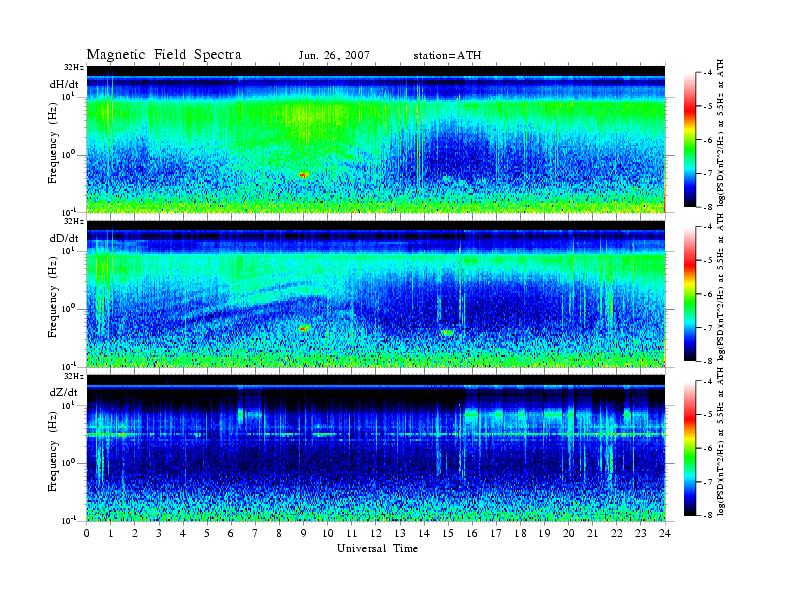
Task: Click the red burst near 9 UT in dH/dt spectrogram
Action: 304,175
